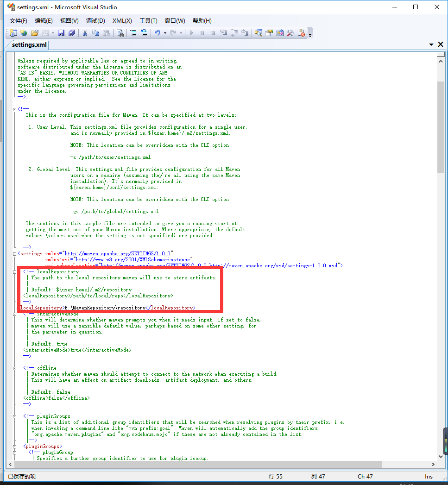Viewport: 448px width, 485px height.
Task: Open the Add New Item dropdown arrow
Action: [53, 33]
